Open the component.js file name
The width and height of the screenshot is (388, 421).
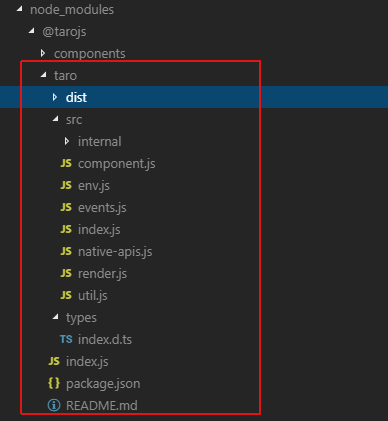117,164
